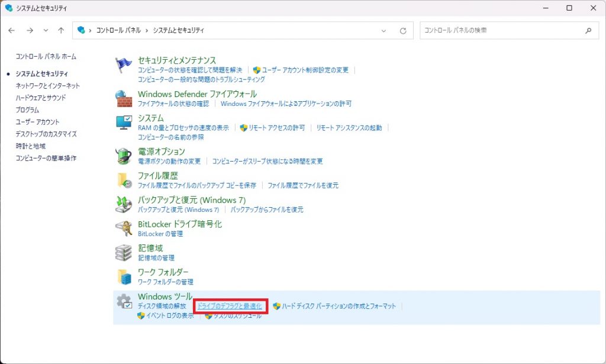606x364 pixels.
Task: Open the 電源オプション heading link
Action: 162,152
